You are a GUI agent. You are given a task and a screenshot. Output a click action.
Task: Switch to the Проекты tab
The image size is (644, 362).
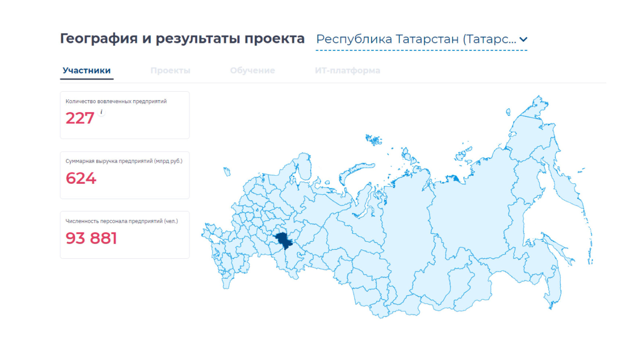coord(170,70)
